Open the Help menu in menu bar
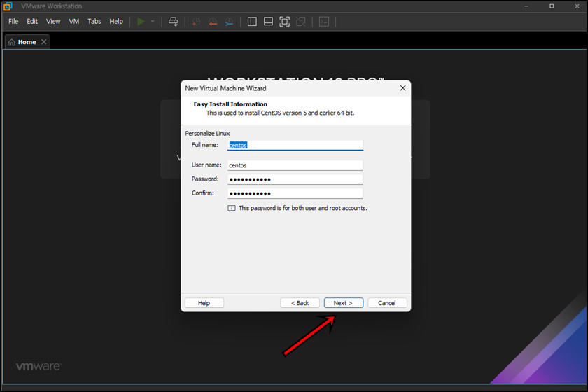The width and height of the screenshot is (588, 392). pyautogui.click(x=116, y=22)
